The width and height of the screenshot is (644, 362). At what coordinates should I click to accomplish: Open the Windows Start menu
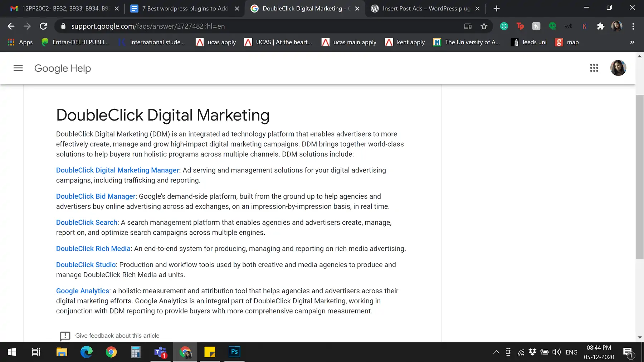click(12, 352)
